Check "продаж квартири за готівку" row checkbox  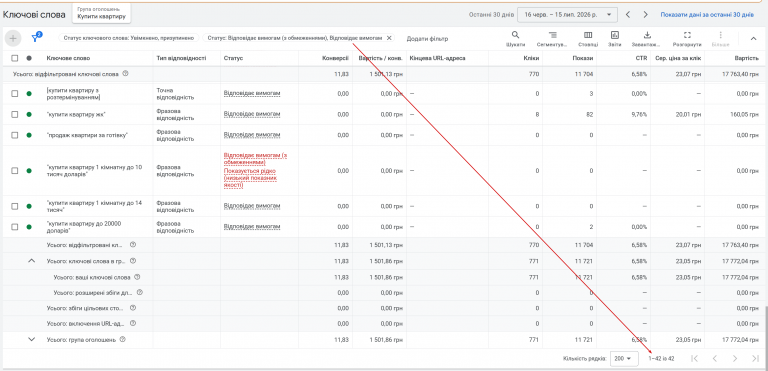[x=15, y=135]
